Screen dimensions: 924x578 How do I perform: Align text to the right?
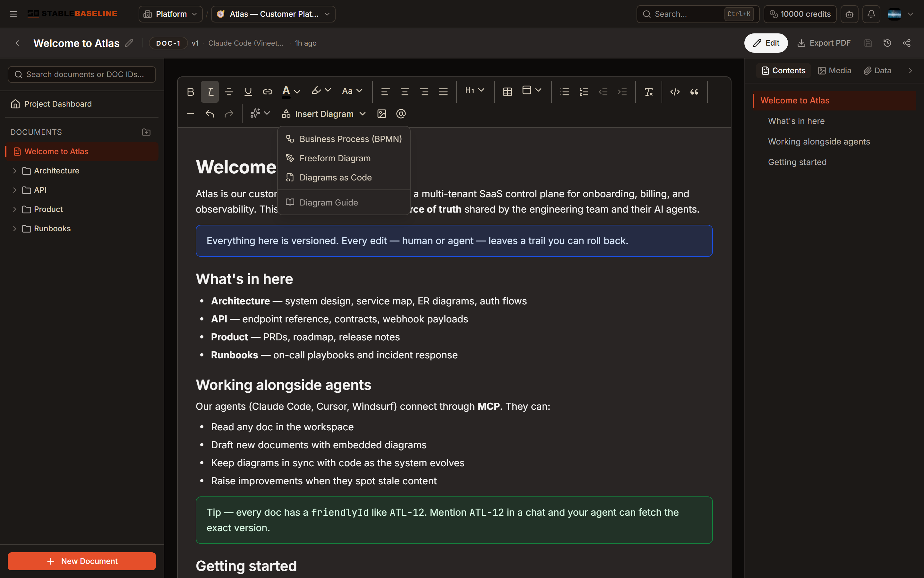[x=424, y=92]
